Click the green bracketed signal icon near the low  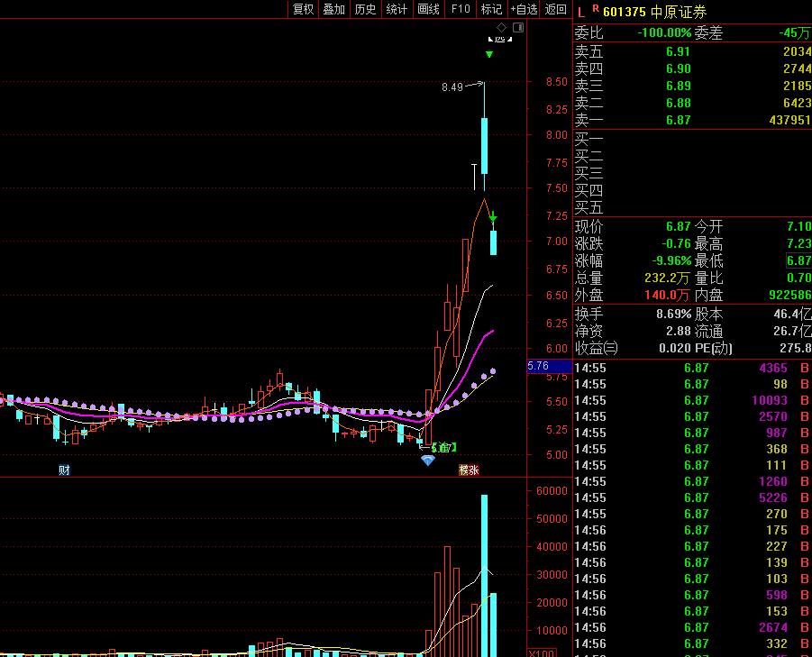444,447
